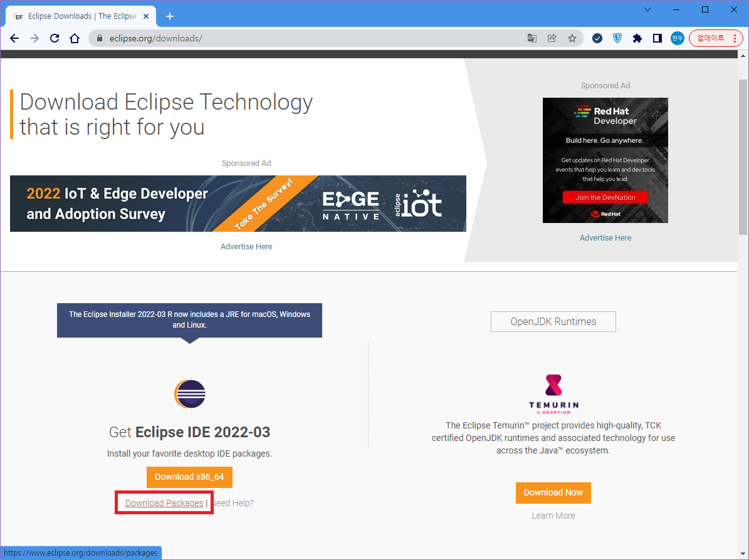Open the shield extension icon
Viewport: 749px width, 560px height.
point(617,38)
